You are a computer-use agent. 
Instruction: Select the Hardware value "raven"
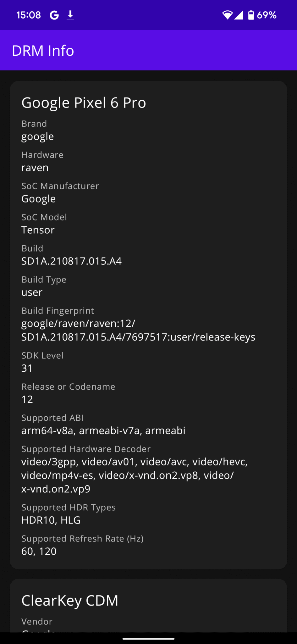(x=35, y=167)
